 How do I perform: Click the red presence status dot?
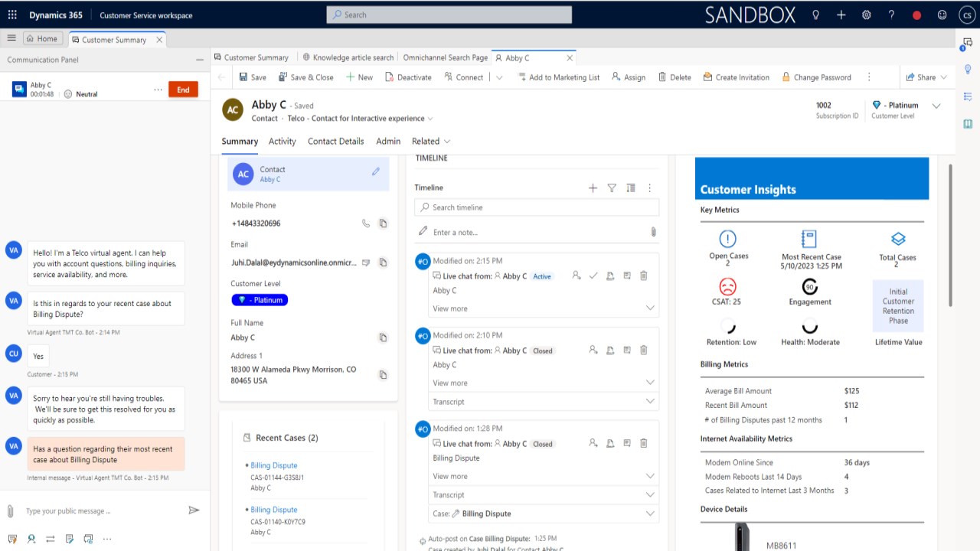click(x=917, y=15)
